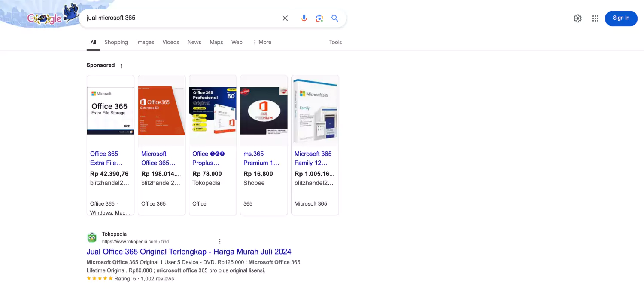Viewport: 644px width, 292px height.
Task: Open the Tools options
Action: pos(335,42)
